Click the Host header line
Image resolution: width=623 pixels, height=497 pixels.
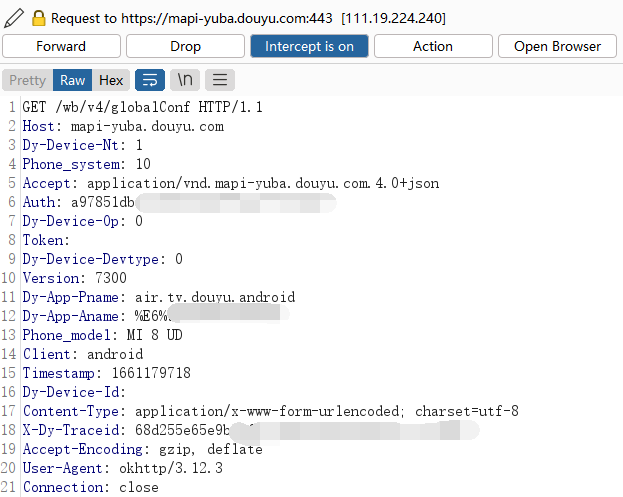(x=123, y=126)
